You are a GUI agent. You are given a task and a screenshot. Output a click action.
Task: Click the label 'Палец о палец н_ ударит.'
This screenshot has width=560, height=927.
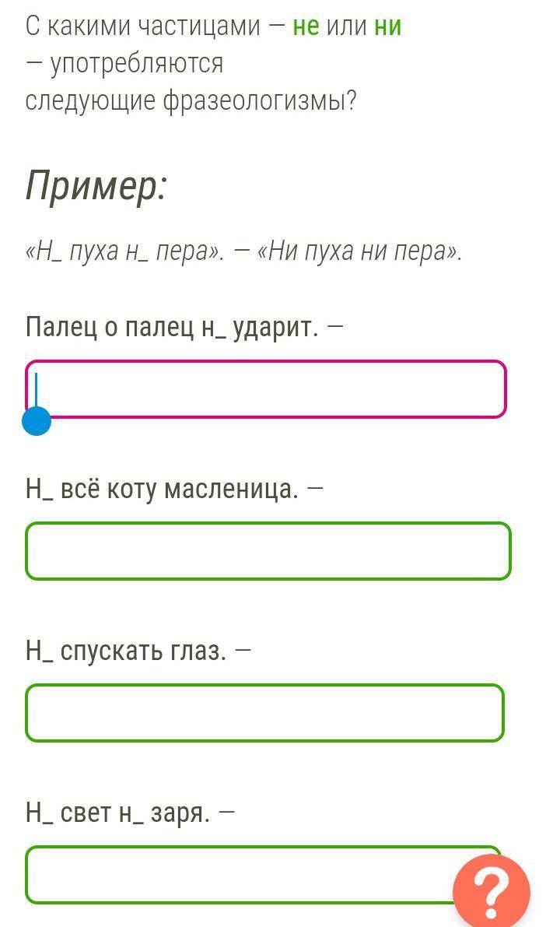(x=172, y=327)
